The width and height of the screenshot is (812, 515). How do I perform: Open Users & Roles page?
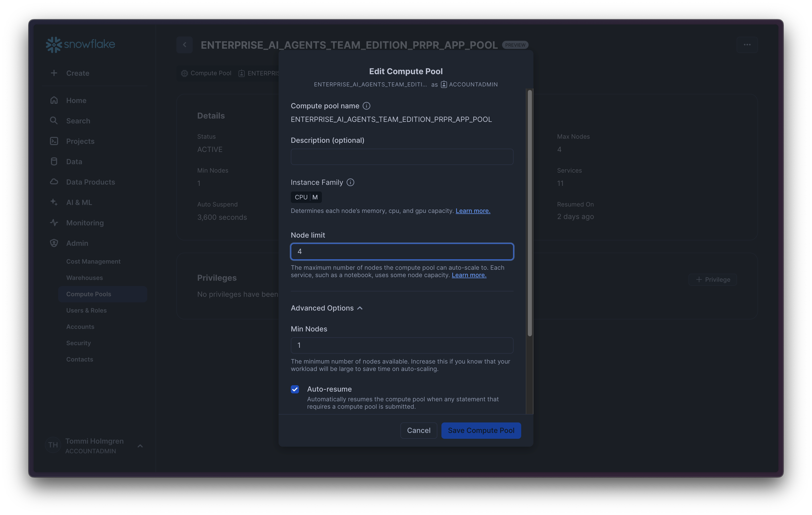click(86, 310)
